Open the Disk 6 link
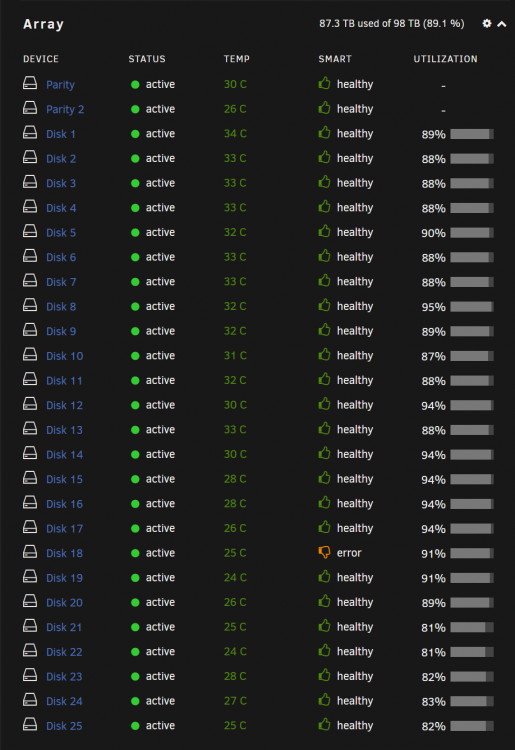 [x=61, y=257]
